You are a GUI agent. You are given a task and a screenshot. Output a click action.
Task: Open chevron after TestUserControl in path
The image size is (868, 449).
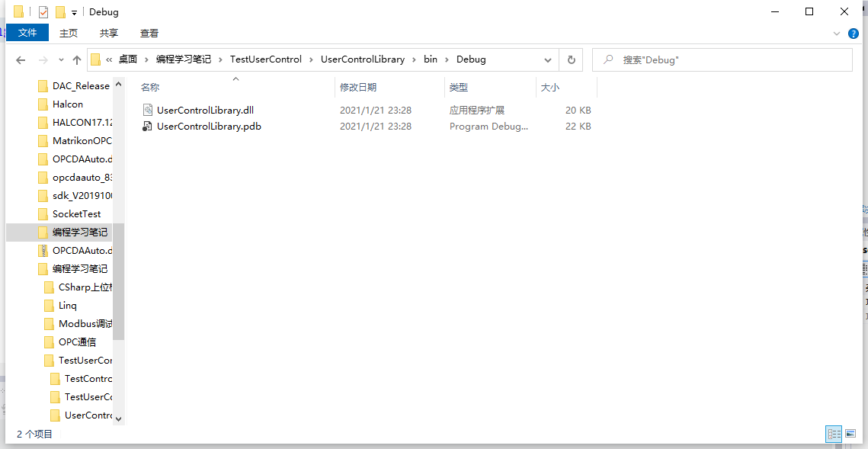pos(311,59)
